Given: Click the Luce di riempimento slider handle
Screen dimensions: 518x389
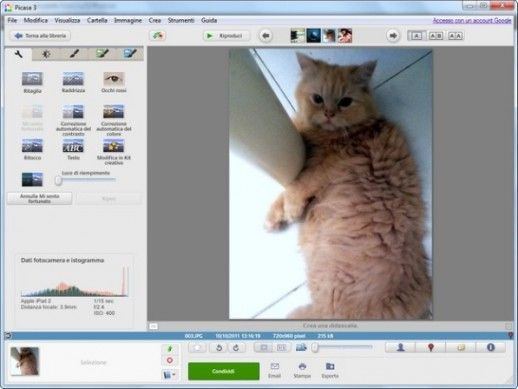Looking at the screenshot, I should coord(58,181).
